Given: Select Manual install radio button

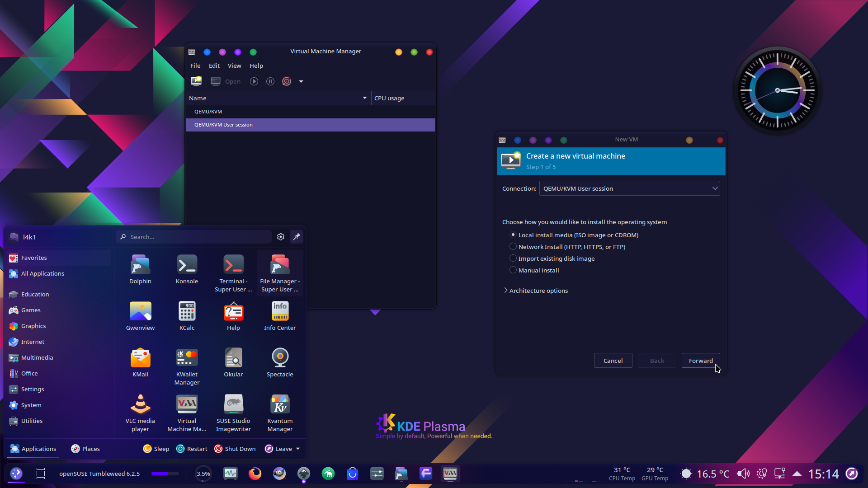Looking at the screenshot, I should pos(513,270).
